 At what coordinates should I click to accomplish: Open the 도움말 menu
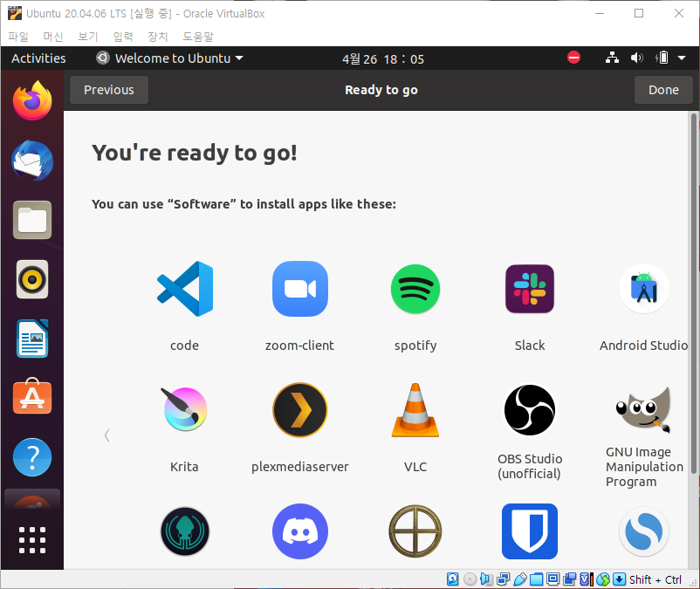click(x=198, y=36)
